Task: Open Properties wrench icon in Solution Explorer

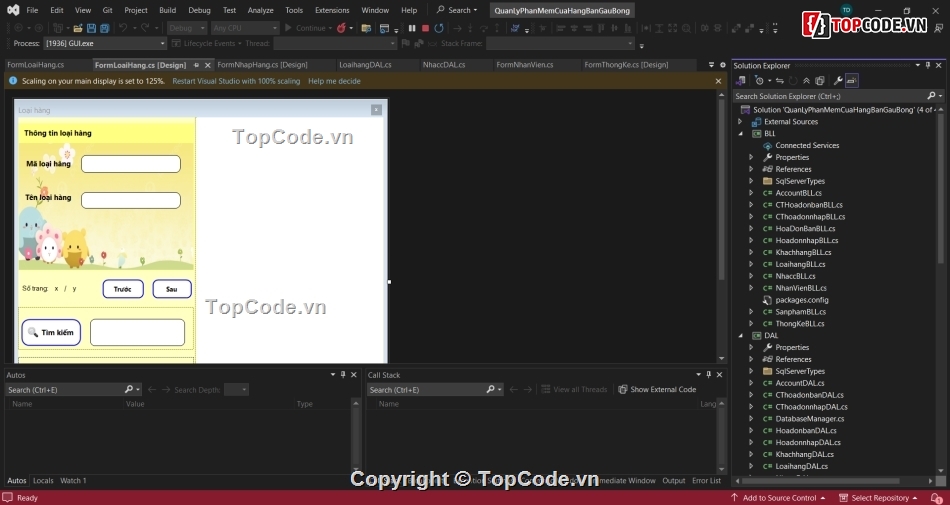Action: pos(838,80)
